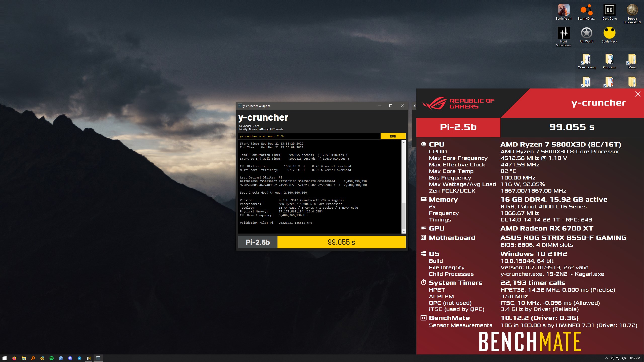Image resolution: width=644 pixels, height=362 pixels.
Task: Switch to BenchMate (BM) in the taskbar
Action: [89, 358]
